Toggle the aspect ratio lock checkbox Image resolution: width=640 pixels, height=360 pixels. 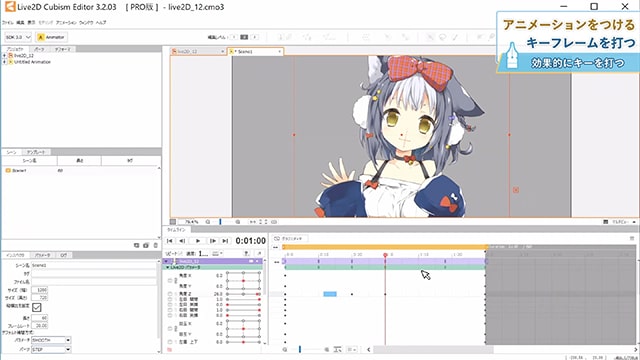[x=36, y=307]
